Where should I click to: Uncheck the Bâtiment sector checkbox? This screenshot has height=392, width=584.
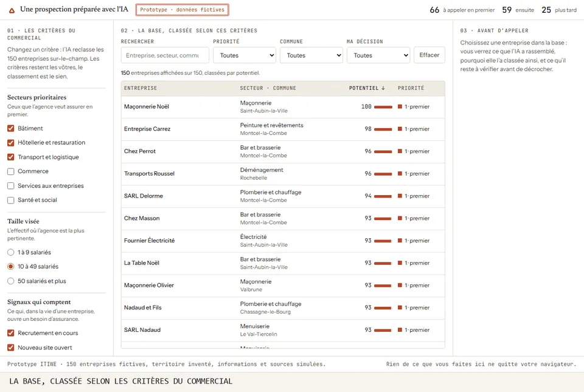(11, 128)
